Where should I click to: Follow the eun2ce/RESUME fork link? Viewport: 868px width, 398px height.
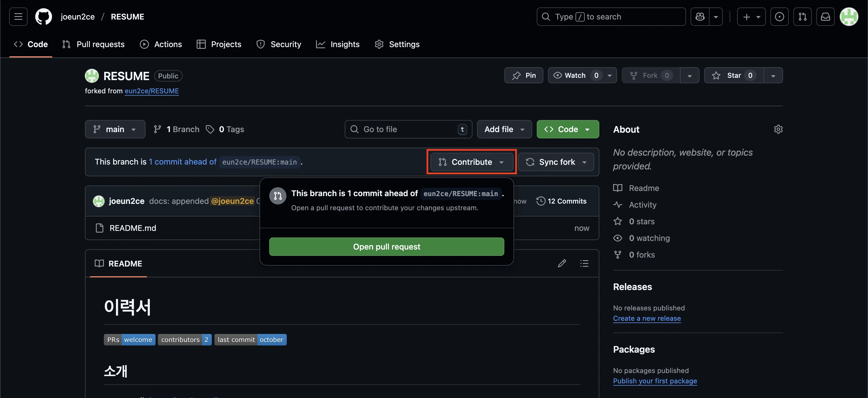click(x=152, y=91)
